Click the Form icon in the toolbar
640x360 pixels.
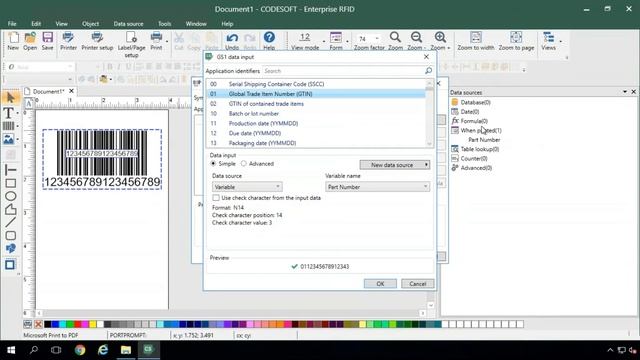tap(336, 41)
